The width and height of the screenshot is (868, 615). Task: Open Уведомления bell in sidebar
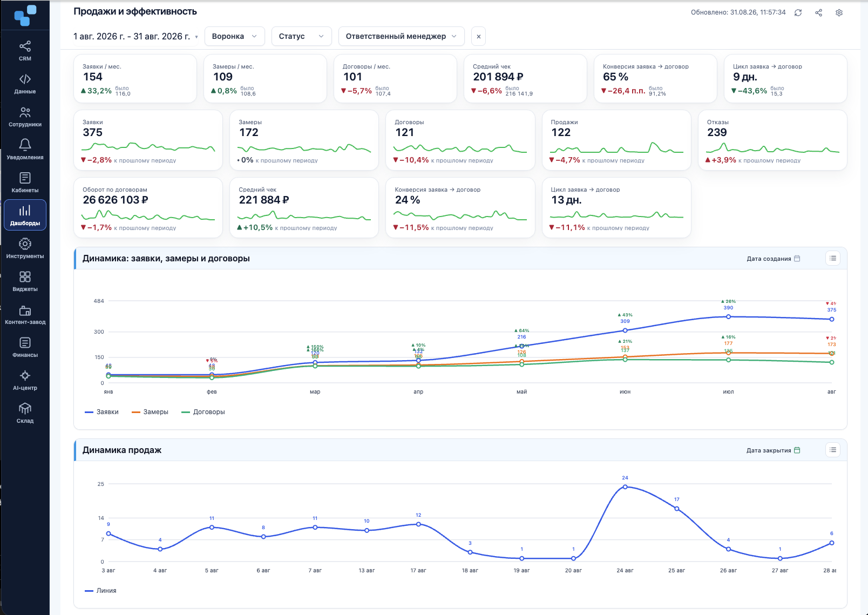point(25,150)
